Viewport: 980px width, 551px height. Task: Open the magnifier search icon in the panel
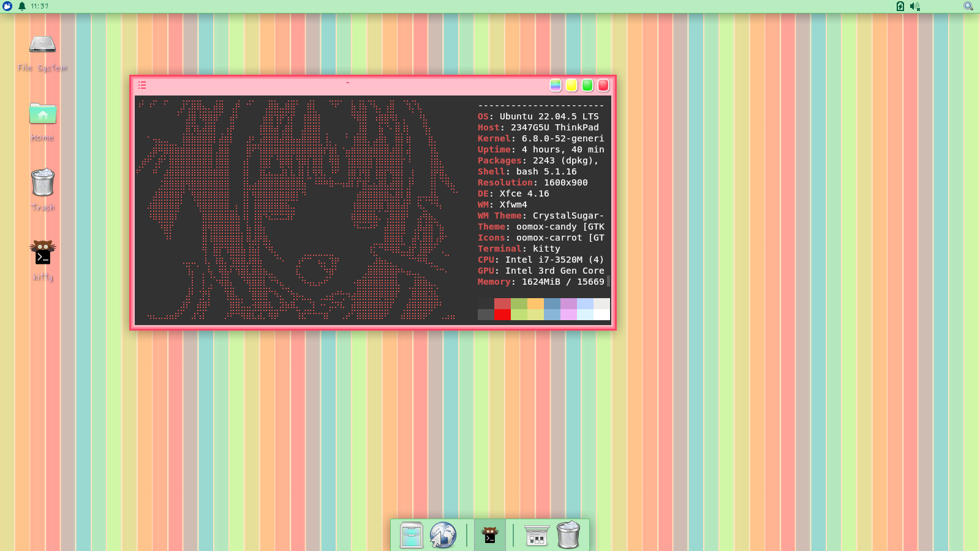tap(968, 6)
